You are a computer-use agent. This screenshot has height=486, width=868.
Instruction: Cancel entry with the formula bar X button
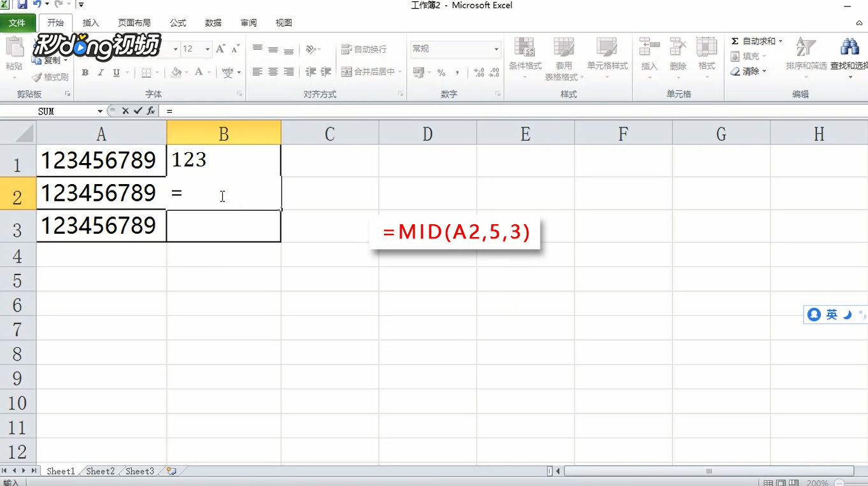(x=127, y=110)
